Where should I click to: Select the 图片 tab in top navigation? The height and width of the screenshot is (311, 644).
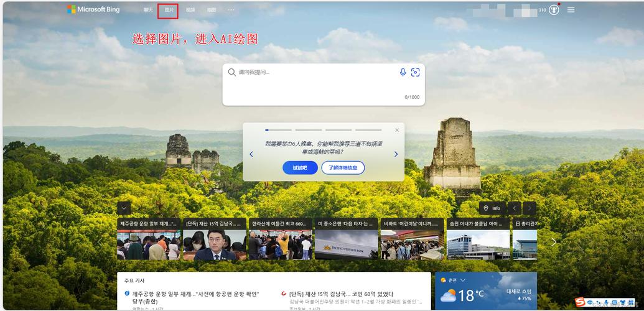coord(169,10)
